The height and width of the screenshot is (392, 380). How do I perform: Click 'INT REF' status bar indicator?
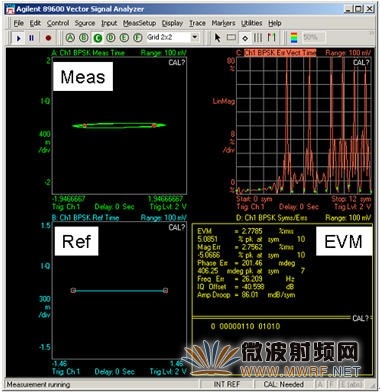pyautogui.click(x=227, y=384)
